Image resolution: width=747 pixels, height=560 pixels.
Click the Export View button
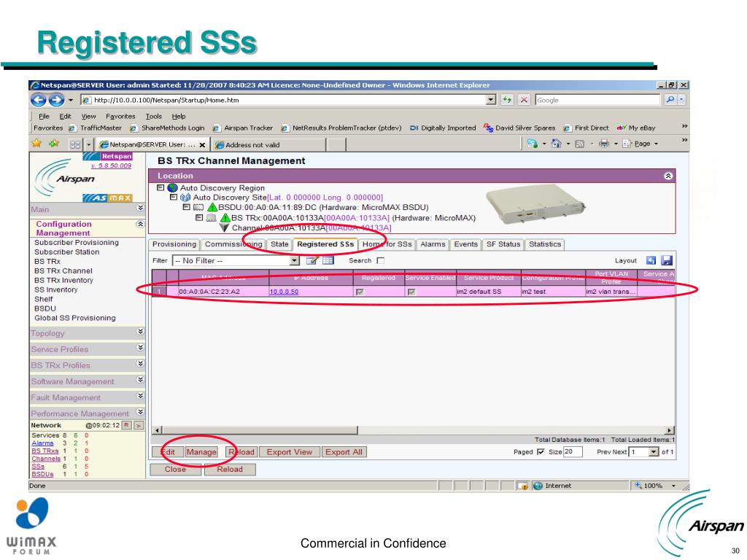coord(289,452)
